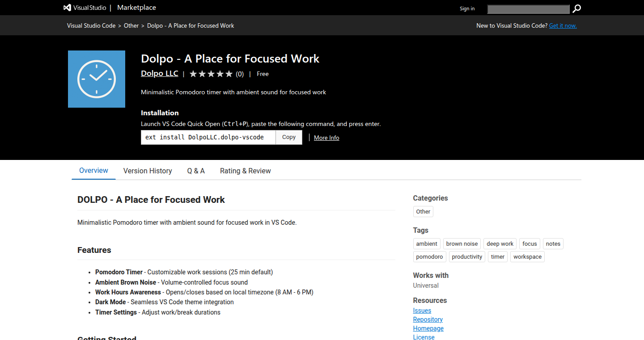Viewport: 644px width, 340px height.
Task: Select the focus tag
Action: (530, 244)
